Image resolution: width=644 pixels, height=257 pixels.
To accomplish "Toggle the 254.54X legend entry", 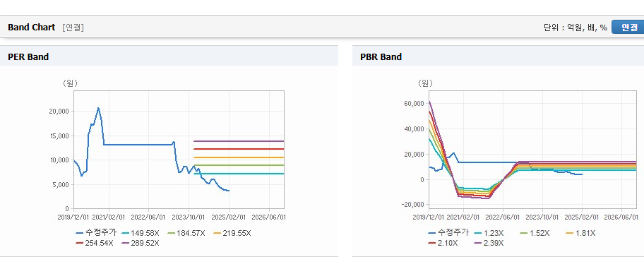I will pyautogui.click(x=95, y=243).
